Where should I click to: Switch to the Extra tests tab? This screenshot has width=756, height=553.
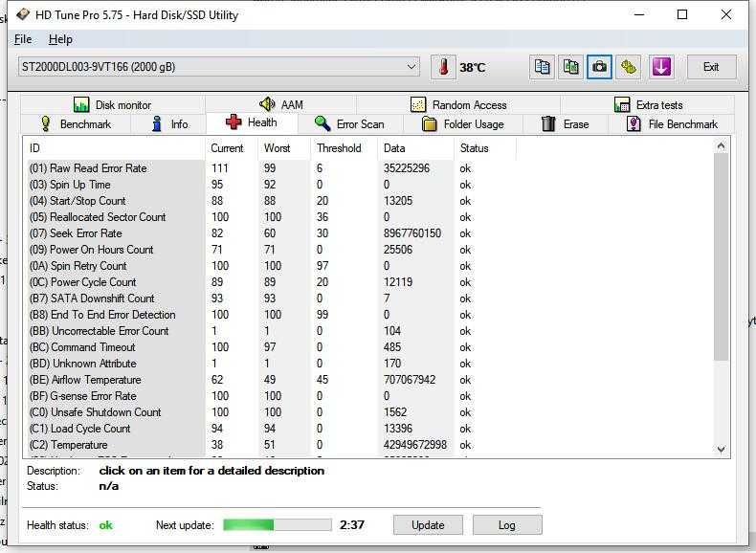tap(648, 104)
